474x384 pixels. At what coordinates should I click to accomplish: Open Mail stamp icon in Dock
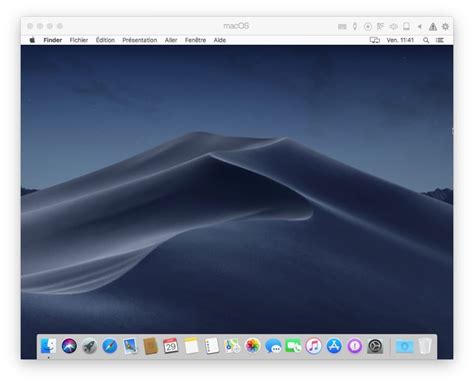pyautogui.click(x=130, y=346)
